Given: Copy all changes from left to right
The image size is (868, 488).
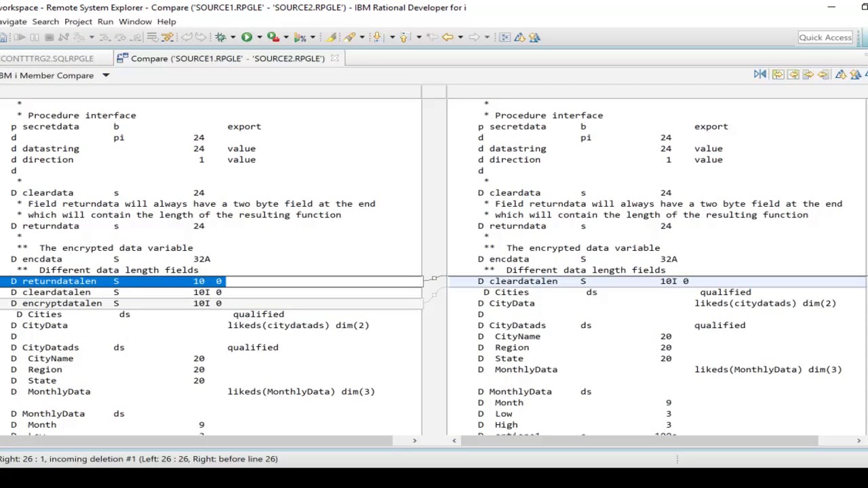Looking at the screenshot, I should pos(778,75).
